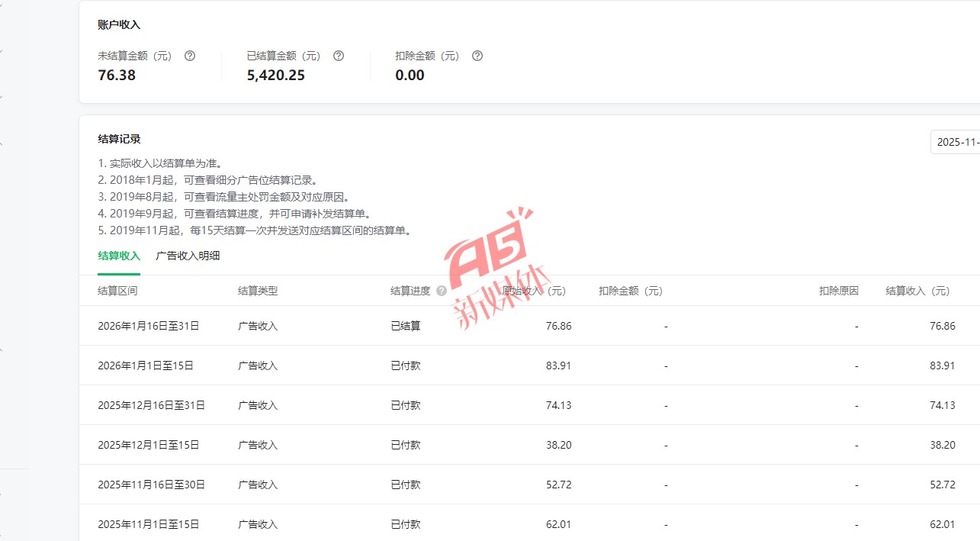Screen dimensions: 980x541
Task: Click the 已结算 status in the first row
Action: [405, 326]
